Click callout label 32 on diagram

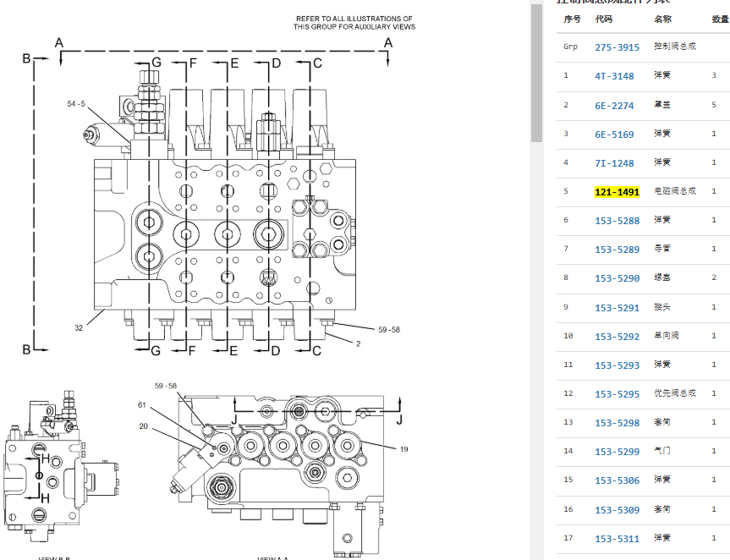tap(79, 328)
